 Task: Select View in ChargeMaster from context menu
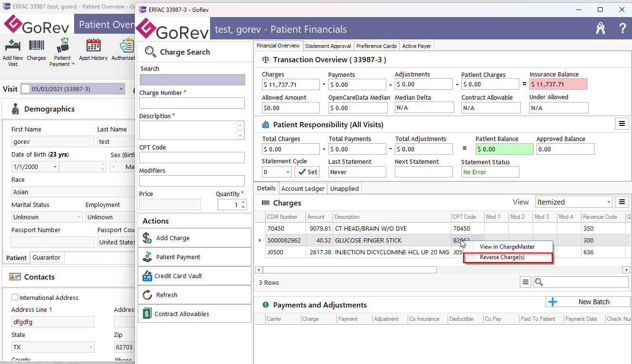click(508, 247)
